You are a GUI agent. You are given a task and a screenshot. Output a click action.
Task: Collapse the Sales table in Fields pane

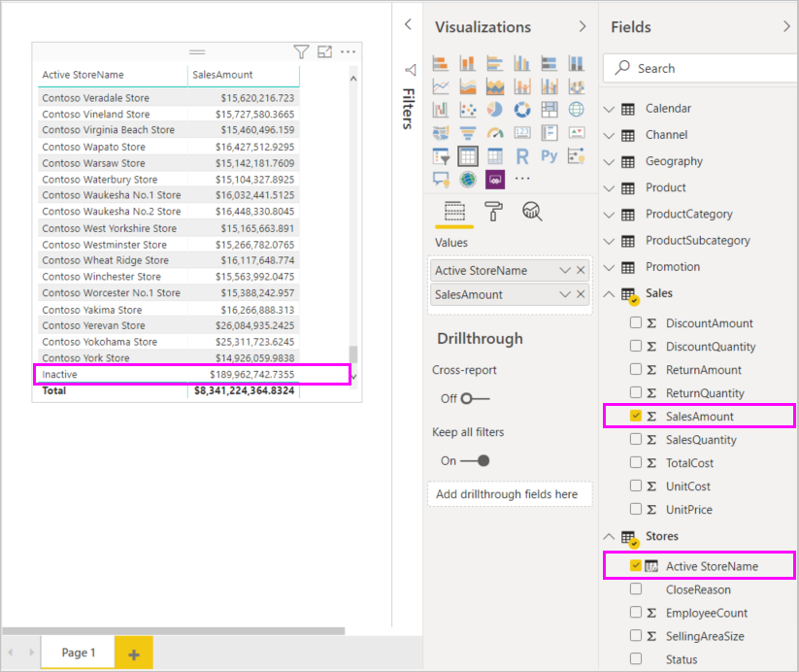(609, 293)
